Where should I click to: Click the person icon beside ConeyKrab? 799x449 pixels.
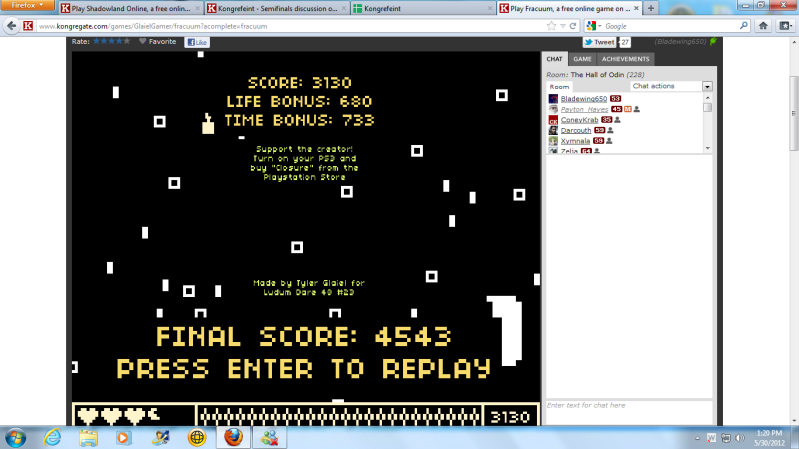coord(617,120)
